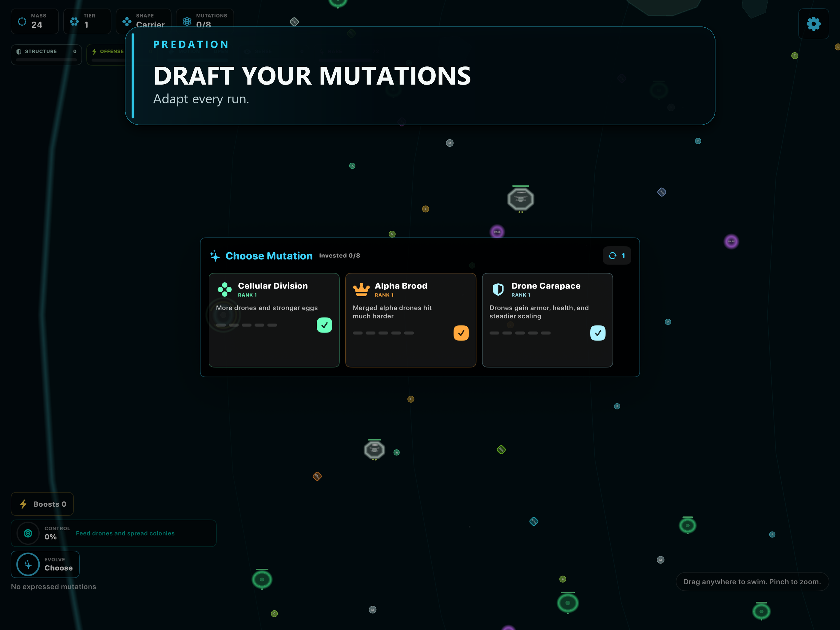
Task: Click Drone Carapace rank progress pips
Action: point(520,333)
